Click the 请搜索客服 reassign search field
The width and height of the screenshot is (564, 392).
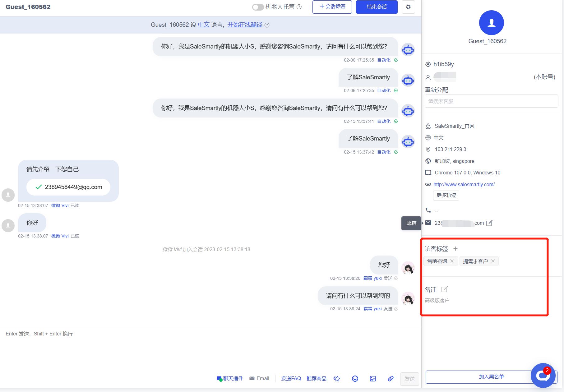click(x=491, y=101)
